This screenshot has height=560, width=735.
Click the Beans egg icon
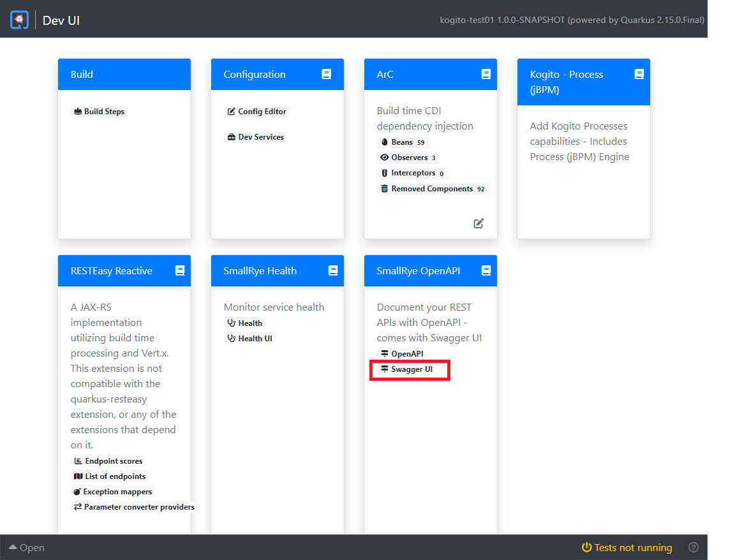(x=384, y=142)
